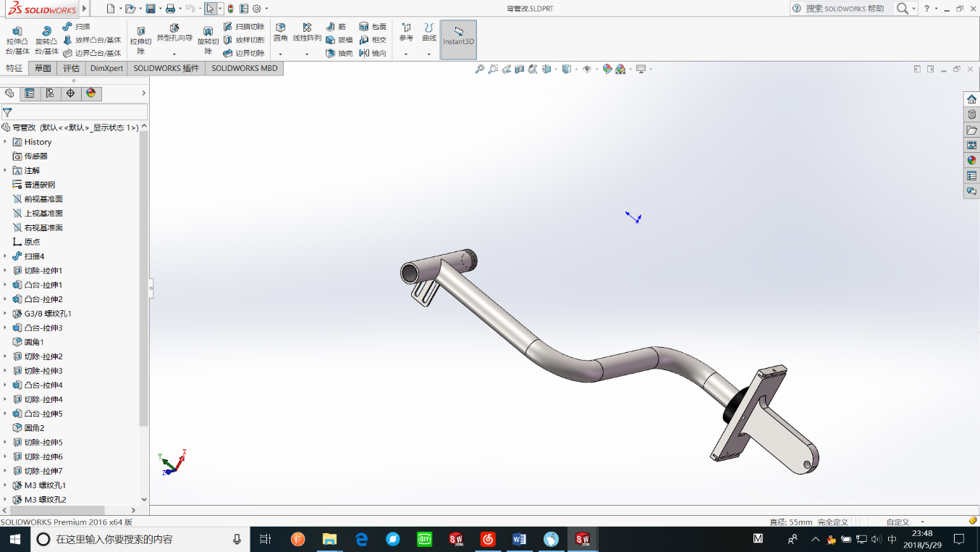
Task: Click the Zoom to Fit magnifier icon
Action: (479, 69)
